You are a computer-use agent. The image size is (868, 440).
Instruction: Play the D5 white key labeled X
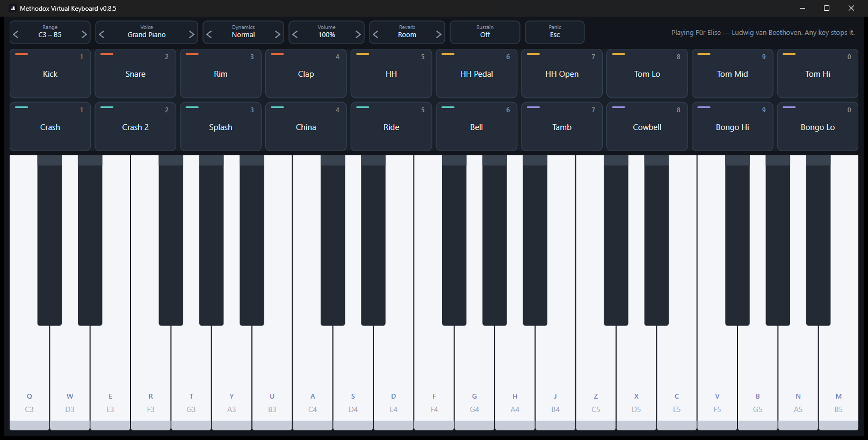(636, 376)
